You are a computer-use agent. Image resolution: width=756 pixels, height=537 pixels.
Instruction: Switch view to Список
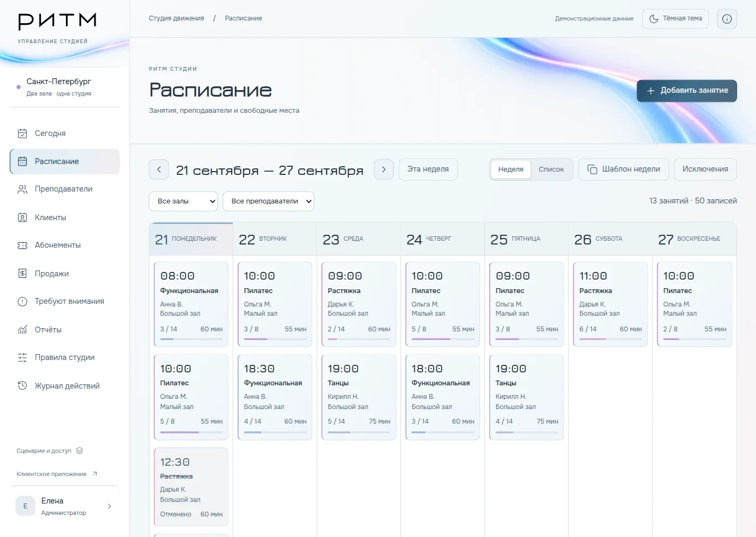pyautogui.click(x=551, y=169)
